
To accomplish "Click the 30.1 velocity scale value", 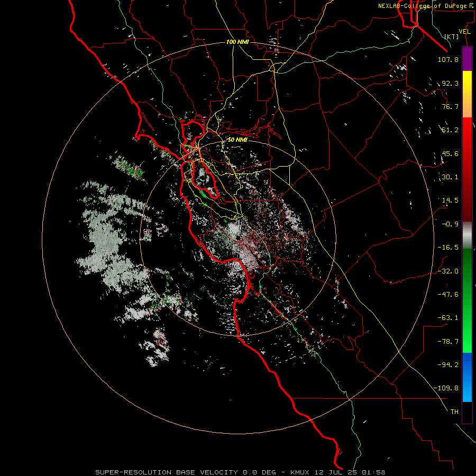I will pyautogui.click(x=450, y=177).
